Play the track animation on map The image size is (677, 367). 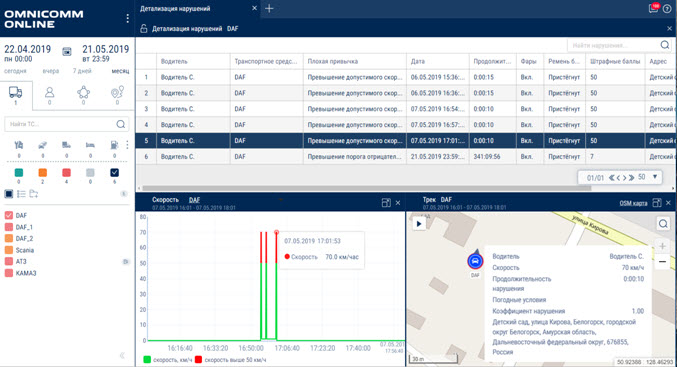point(419,224)
